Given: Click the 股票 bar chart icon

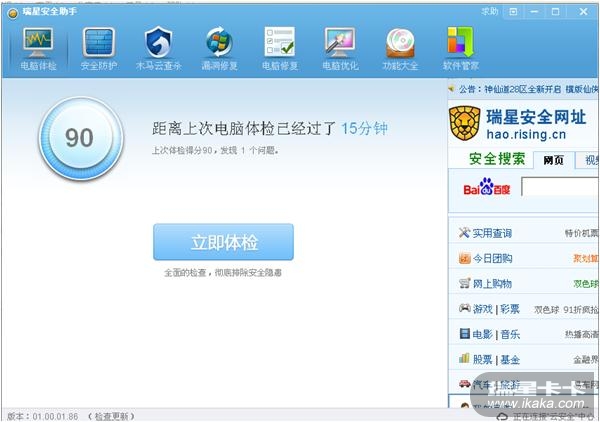Looking at the screenshot, I should point(464,358).
